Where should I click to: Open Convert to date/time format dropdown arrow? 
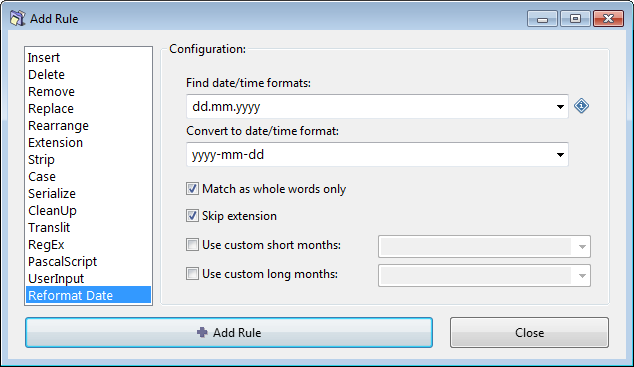coord(560,155)
